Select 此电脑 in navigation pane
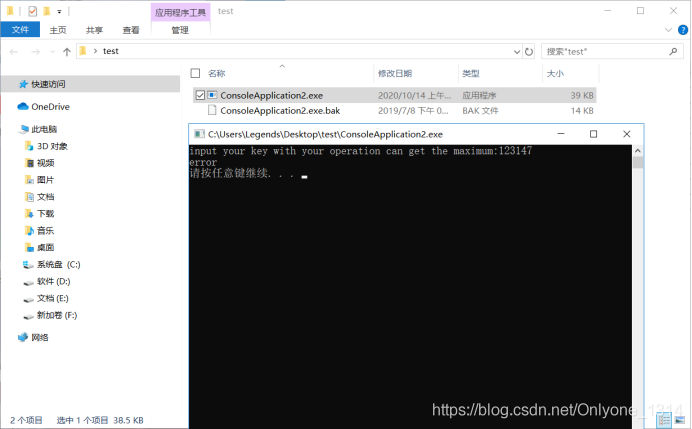Image resolution: width=692 pixels, height=429 pixels. 44,129
